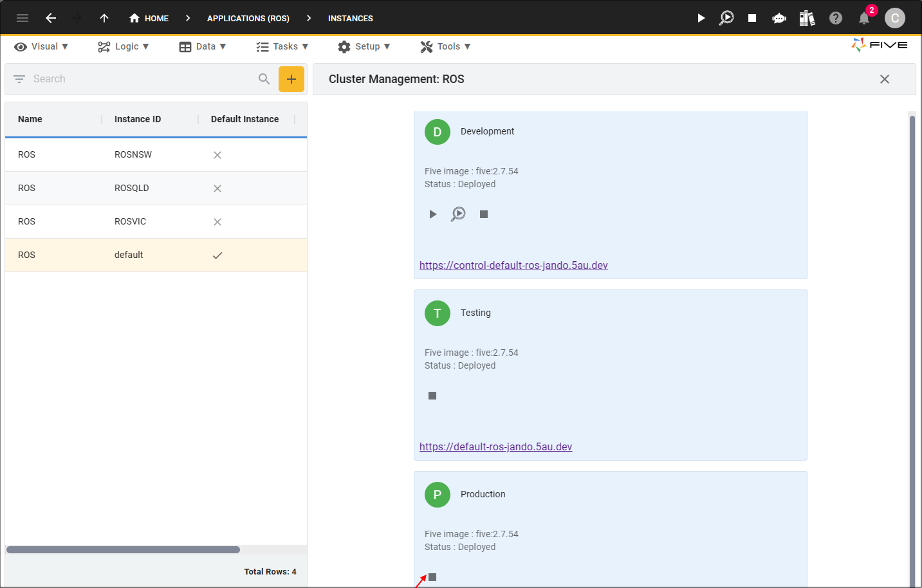Stop the application via top stop button

752,18
